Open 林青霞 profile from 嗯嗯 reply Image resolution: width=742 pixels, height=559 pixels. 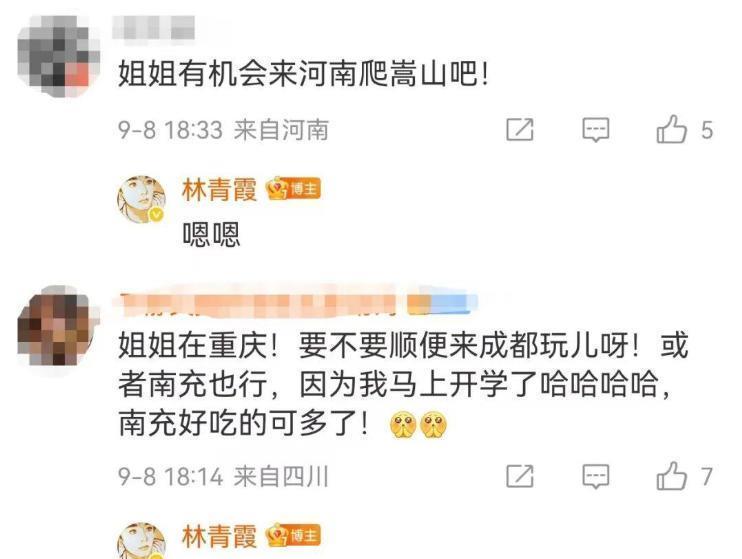[x=219, y=190]
